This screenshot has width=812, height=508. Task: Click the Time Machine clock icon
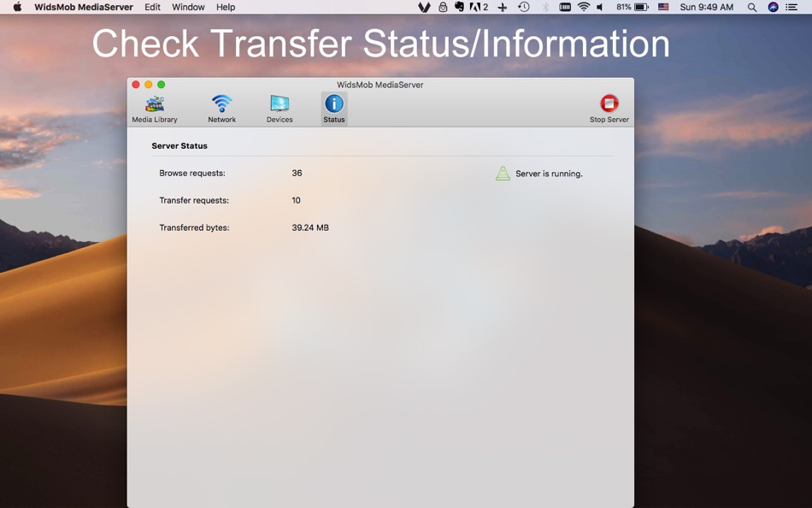pos(524,7)
